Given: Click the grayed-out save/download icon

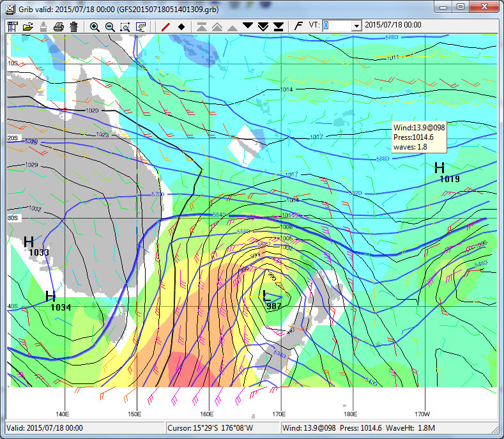Looking at the screenshot, I should 43,26.
